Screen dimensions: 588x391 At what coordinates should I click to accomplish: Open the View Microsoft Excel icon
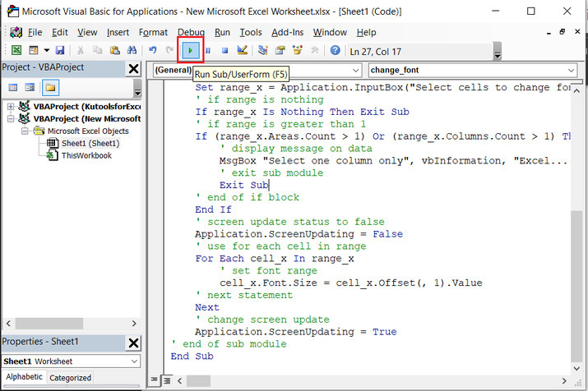(16, 50)
